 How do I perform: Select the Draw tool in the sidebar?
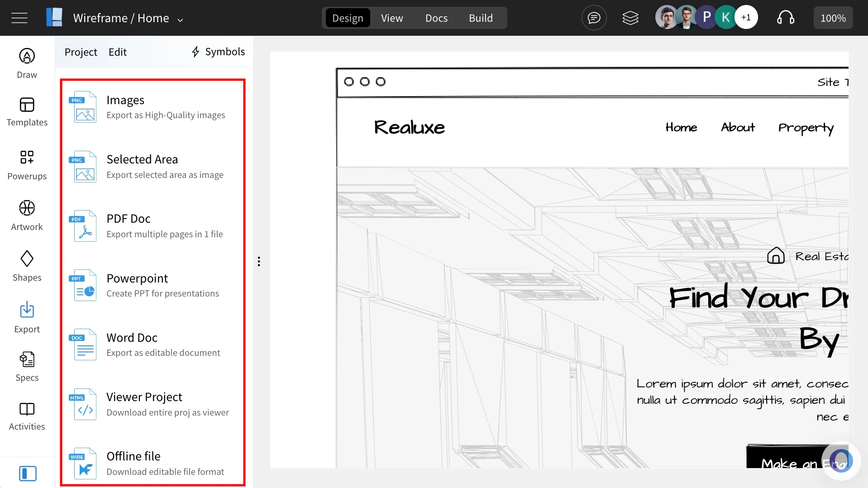tap(27, 63)
